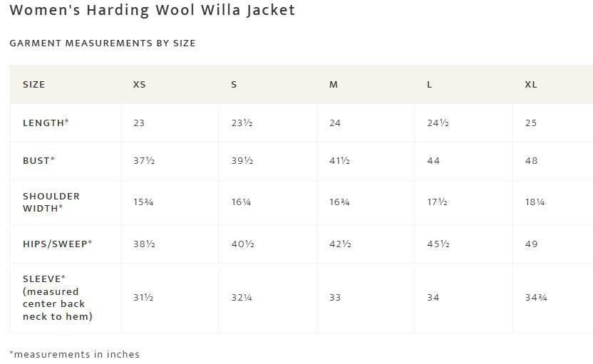Select the XS length value 23
This screenshot has height=364, width=593.
[x=139, y=123]
